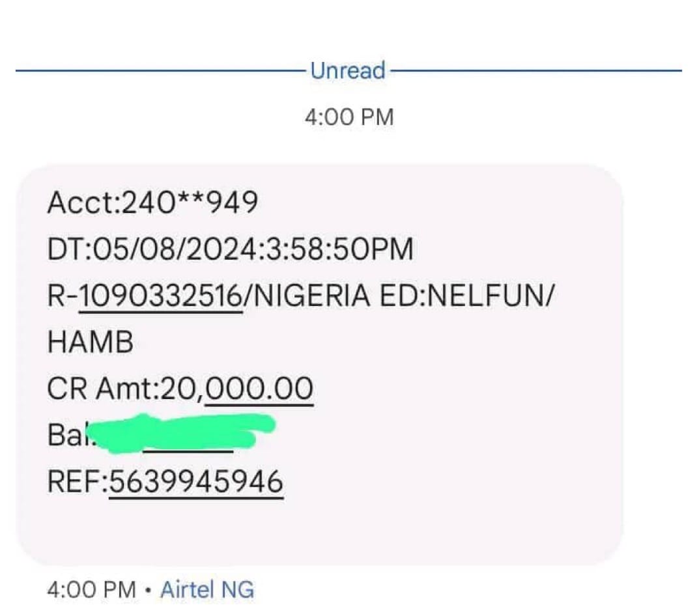
Task: Tap the Unread divider label
Action: coord(348,70)
